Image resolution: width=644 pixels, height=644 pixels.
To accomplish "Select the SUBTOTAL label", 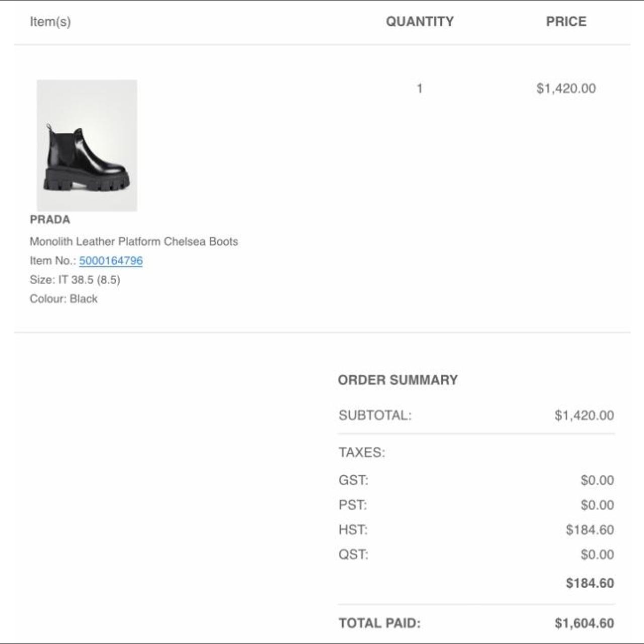I will 375,415.
